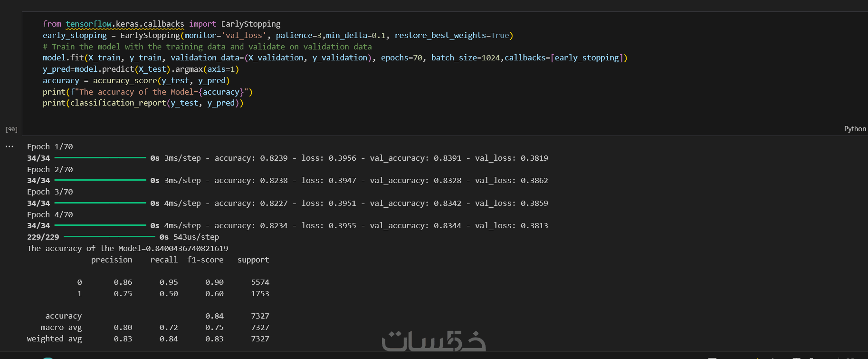Click the macro avg row label
Screen dimensions: 868x359
tap(61, 327)
